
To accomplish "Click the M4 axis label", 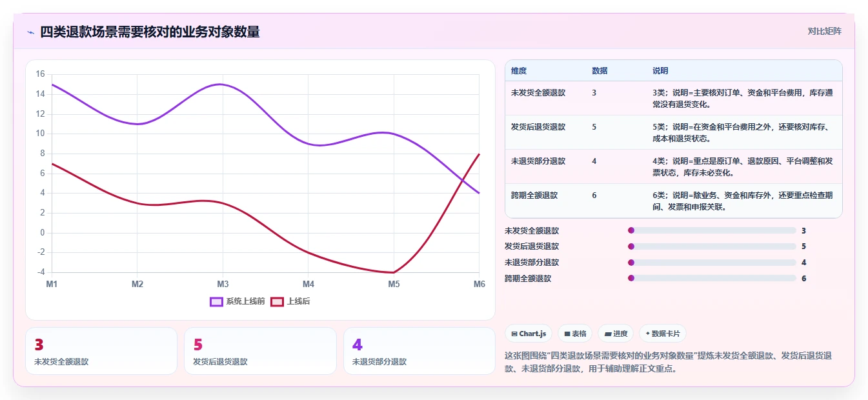I will [308, 284].
